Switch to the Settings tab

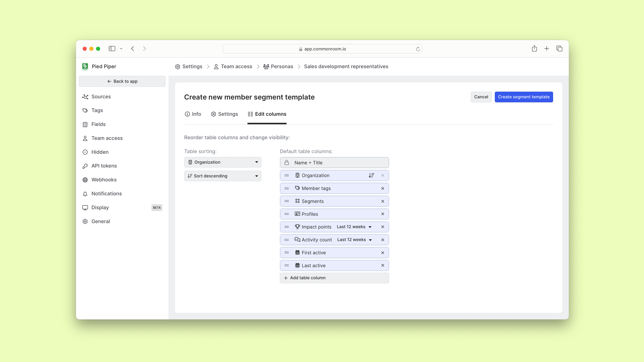point(224,114)
